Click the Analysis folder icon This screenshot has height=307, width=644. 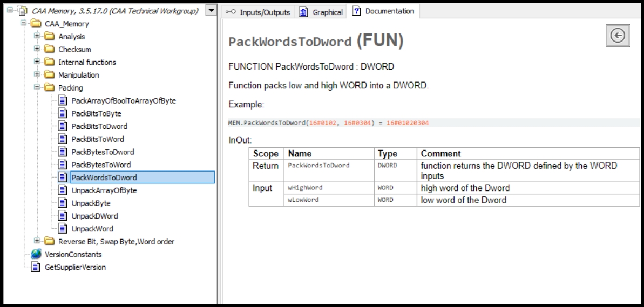coord(49,37)
